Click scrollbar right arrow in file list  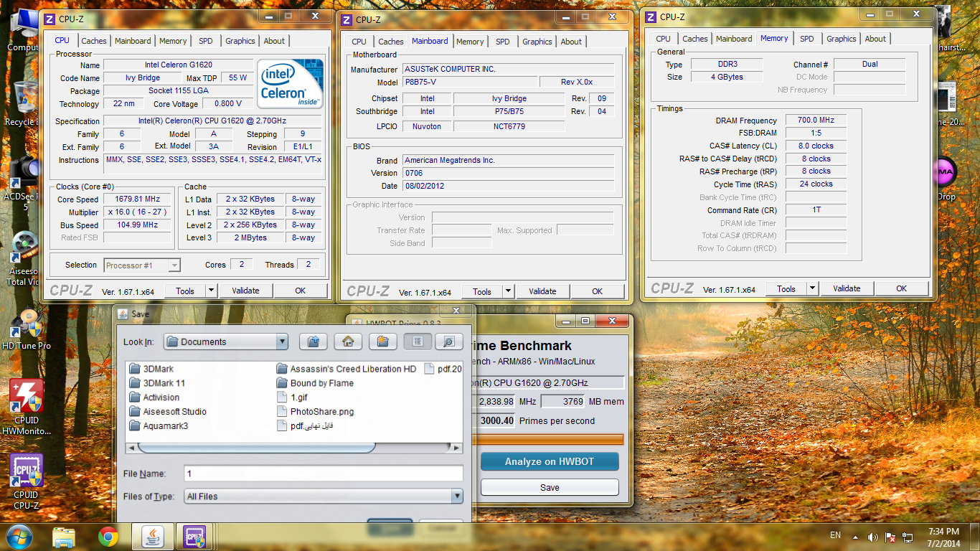458,447
